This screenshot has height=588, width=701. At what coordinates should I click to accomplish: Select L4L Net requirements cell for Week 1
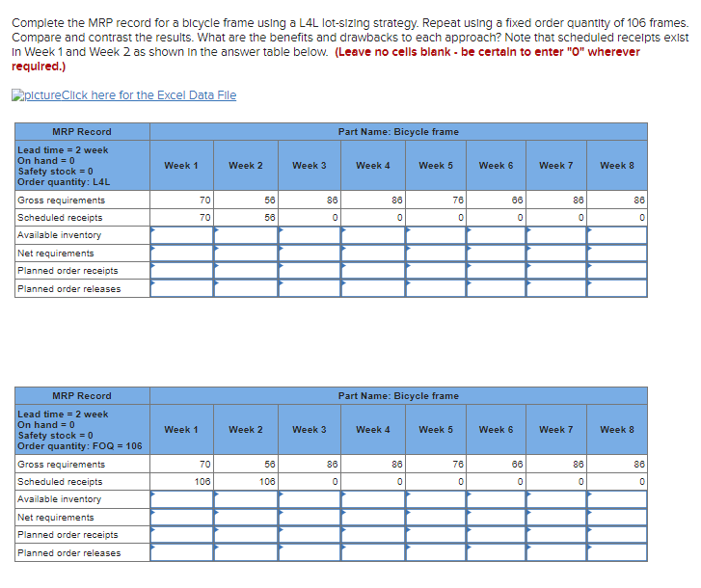(181, 253)
